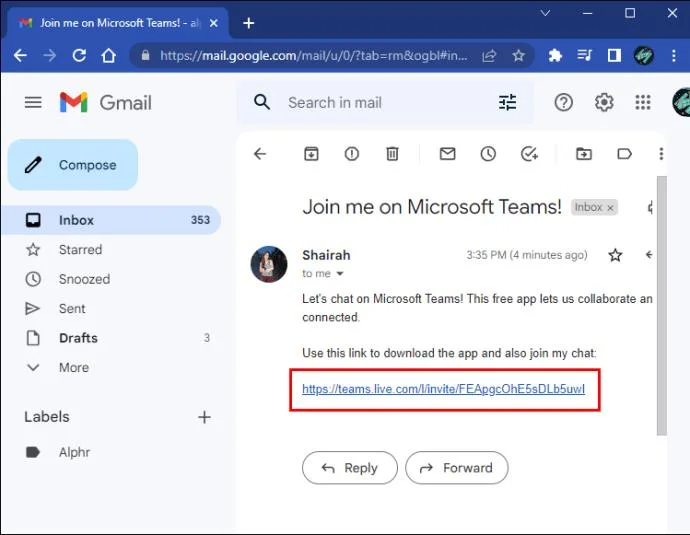The height and width of the screenshot is (535, 690).
Task: Click Shairah's profile picture
Action: point(269,264)
